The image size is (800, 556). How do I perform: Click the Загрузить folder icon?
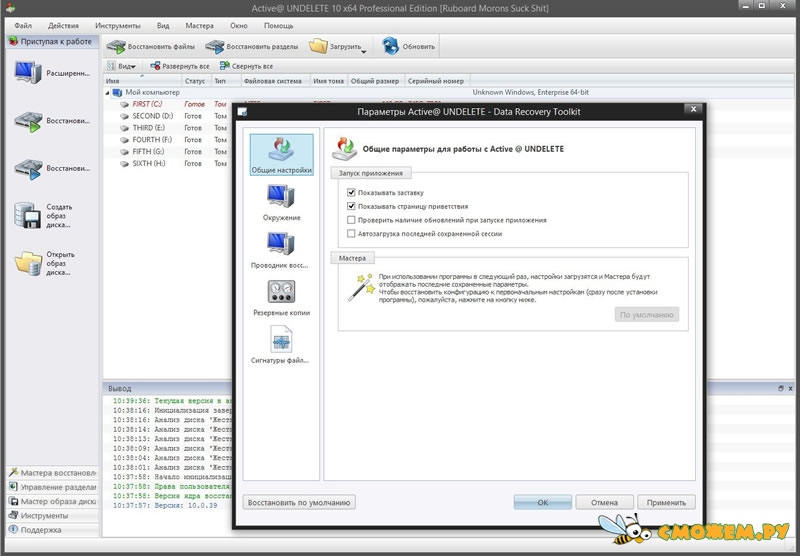(x=318, y=46)
